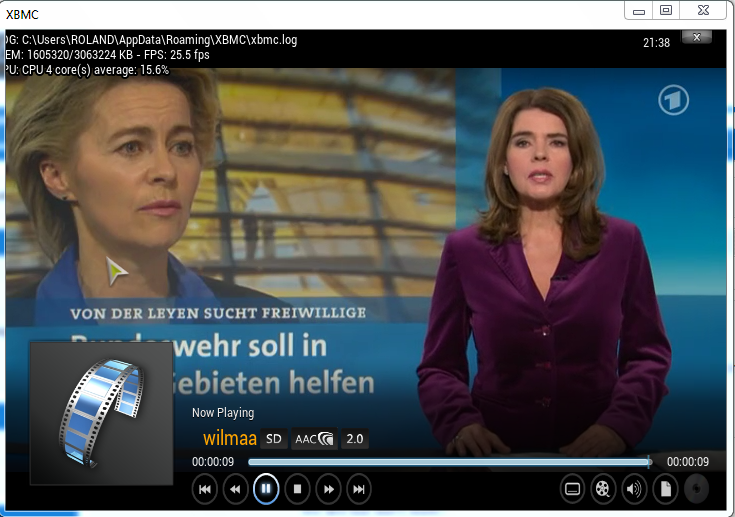Click the wilmaa title text

(x=230, y=439)
